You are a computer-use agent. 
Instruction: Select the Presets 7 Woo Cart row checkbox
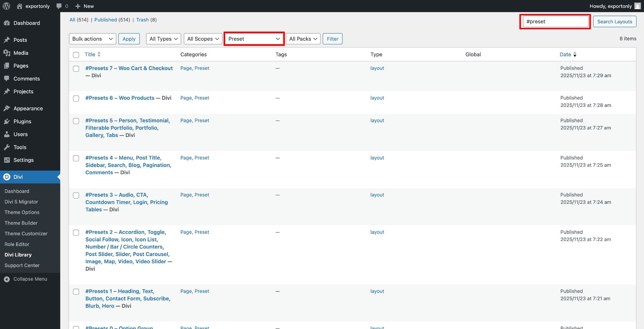pos(76,69)
